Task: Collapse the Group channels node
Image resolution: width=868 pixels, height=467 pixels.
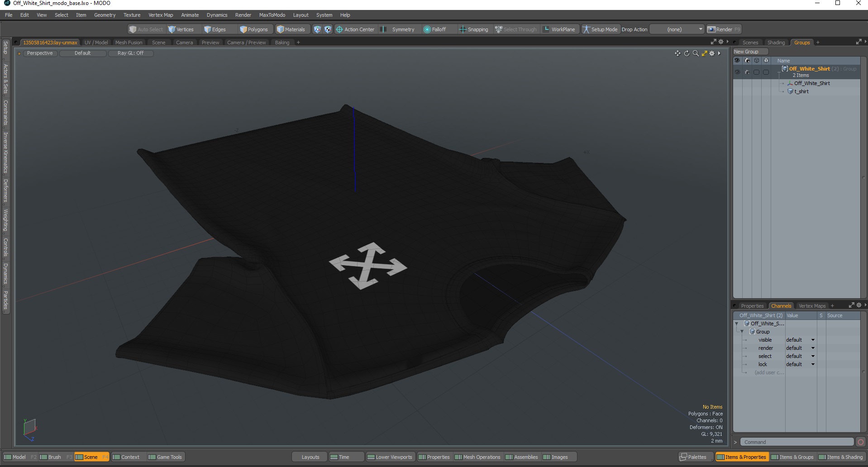Action: (742, 332)
